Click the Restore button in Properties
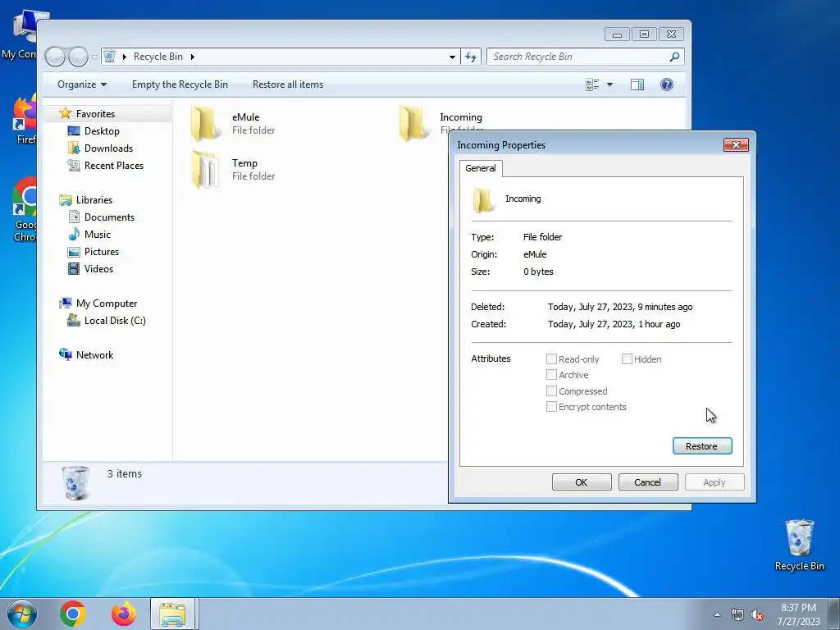Image resolution: width=840 pixels, height=630 pixels. pos(702,446)
